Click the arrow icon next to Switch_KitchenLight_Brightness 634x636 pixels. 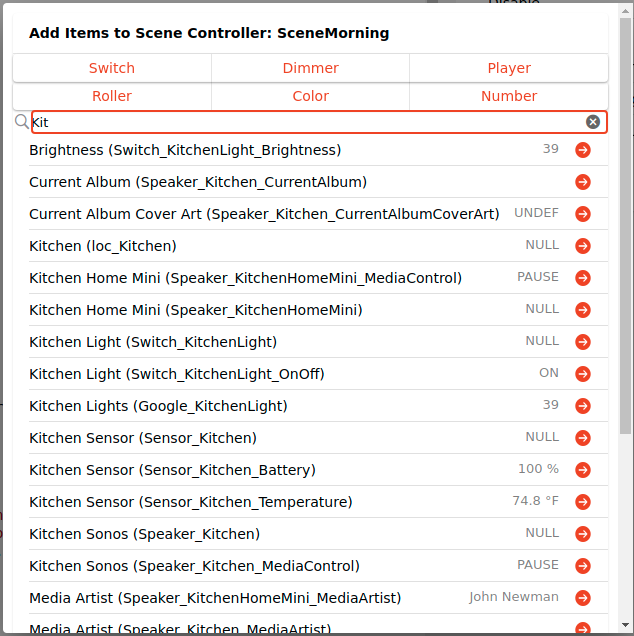coord(583,150)
